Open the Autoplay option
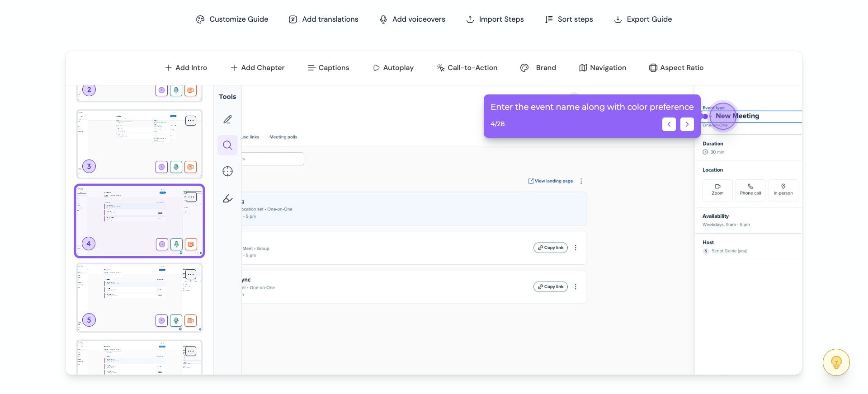 393,68
